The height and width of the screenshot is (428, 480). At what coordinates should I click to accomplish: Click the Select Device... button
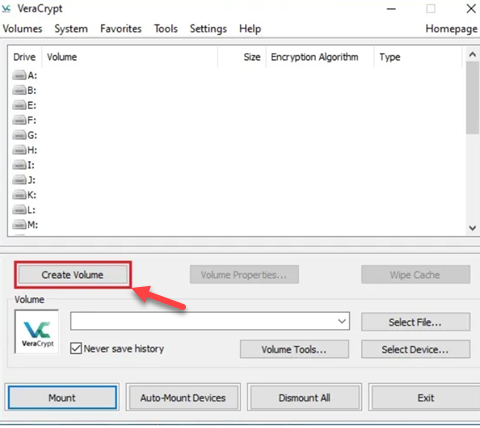click(415, 349)
